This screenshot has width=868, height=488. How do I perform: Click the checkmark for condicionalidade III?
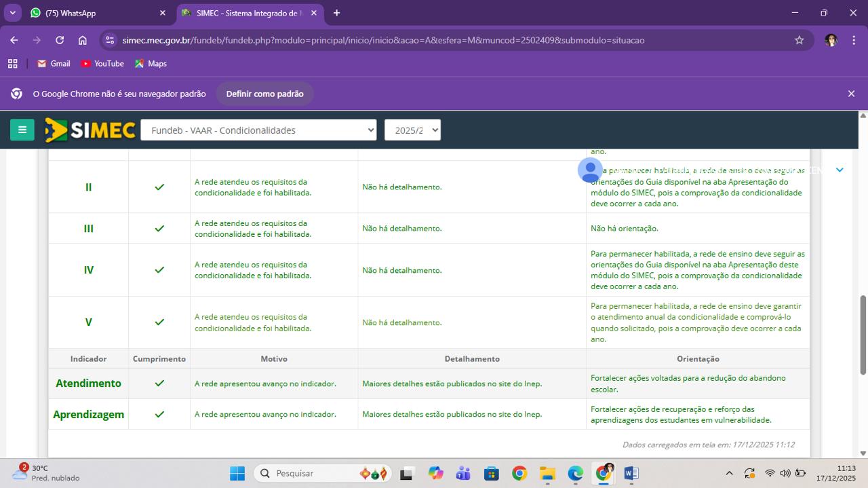coord(159,228)
